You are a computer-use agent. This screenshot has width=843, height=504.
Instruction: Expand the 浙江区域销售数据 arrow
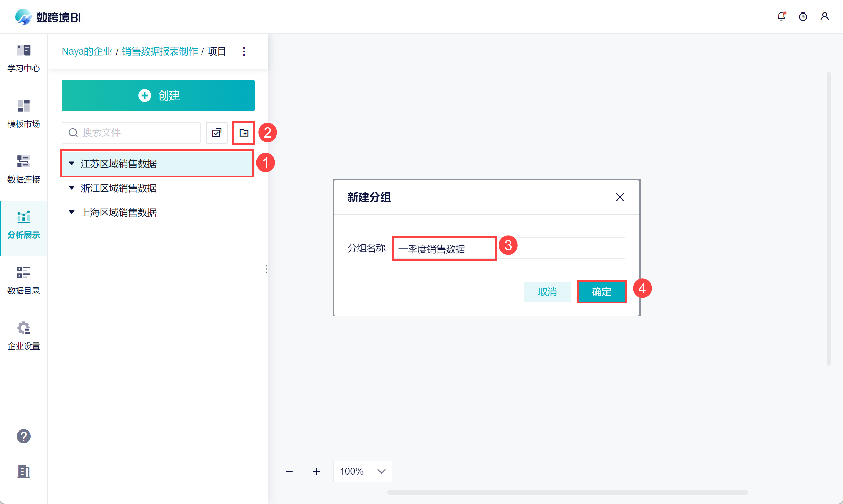(x=71, y=188)
